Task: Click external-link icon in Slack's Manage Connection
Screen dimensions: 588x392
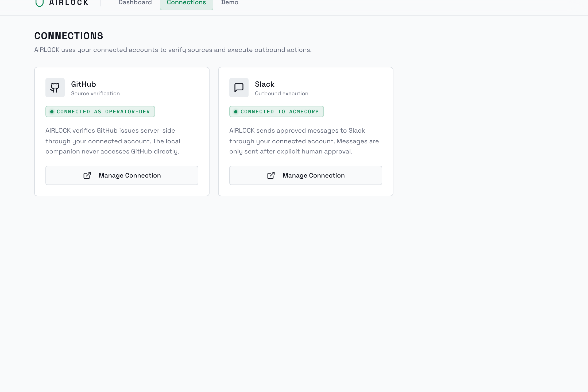Action: pos(271,175)
